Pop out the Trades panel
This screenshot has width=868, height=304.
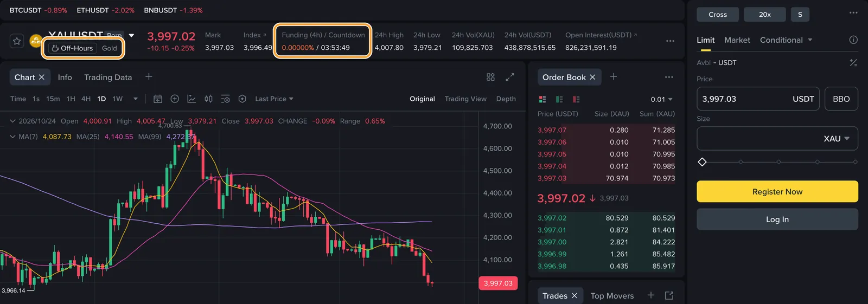point(669,295)
